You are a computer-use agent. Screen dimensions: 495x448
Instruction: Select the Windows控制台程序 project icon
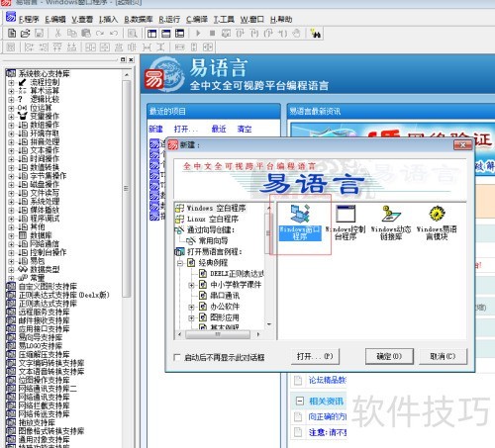pyautogui.click(x=346, y=222)
